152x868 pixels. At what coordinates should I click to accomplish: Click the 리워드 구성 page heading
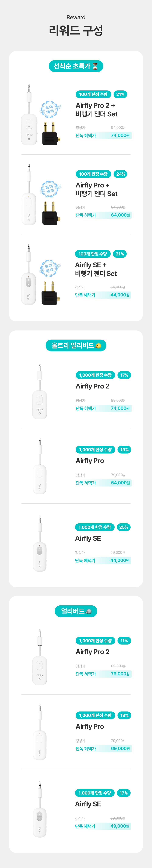point(76,30)
